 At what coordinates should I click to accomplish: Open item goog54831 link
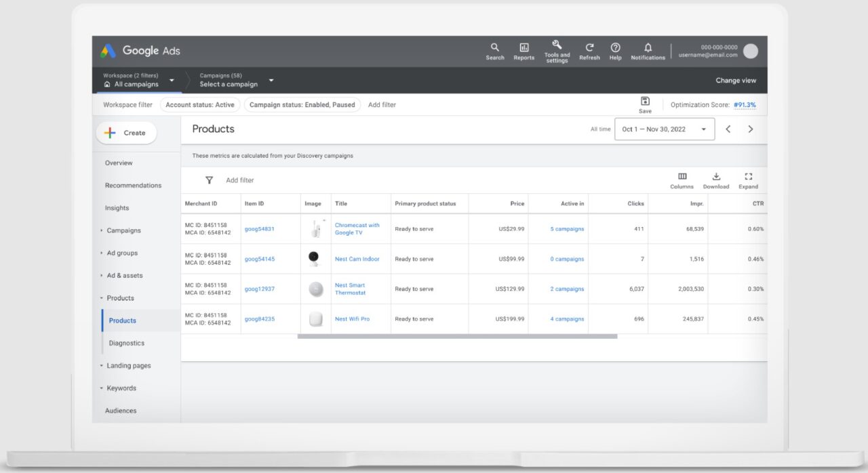260,229
